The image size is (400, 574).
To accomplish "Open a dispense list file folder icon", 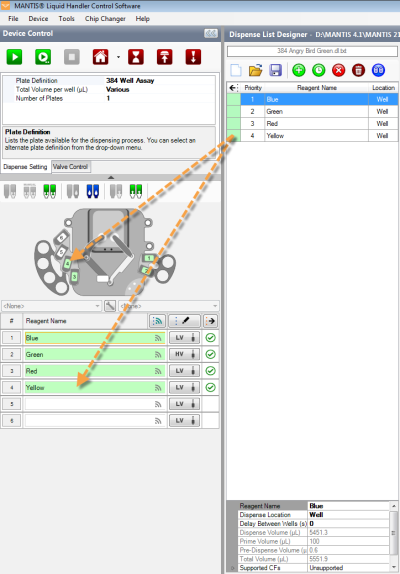I will pos(255,70).
